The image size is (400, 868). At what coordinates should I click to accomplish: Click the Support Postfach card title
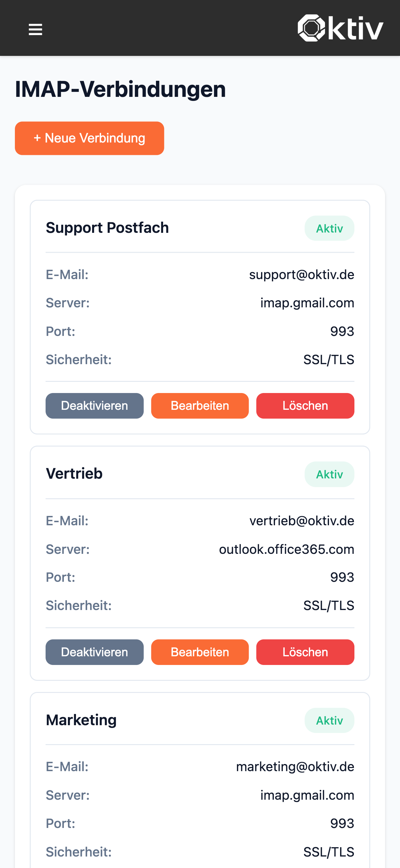[x=107, y=228]
